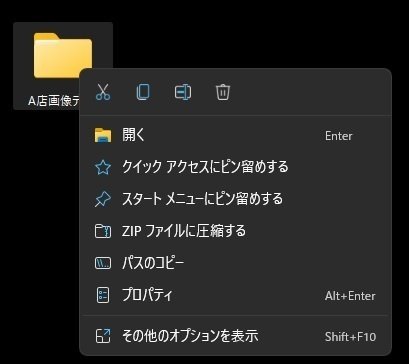Choose その他のオプションを表示

235,336
